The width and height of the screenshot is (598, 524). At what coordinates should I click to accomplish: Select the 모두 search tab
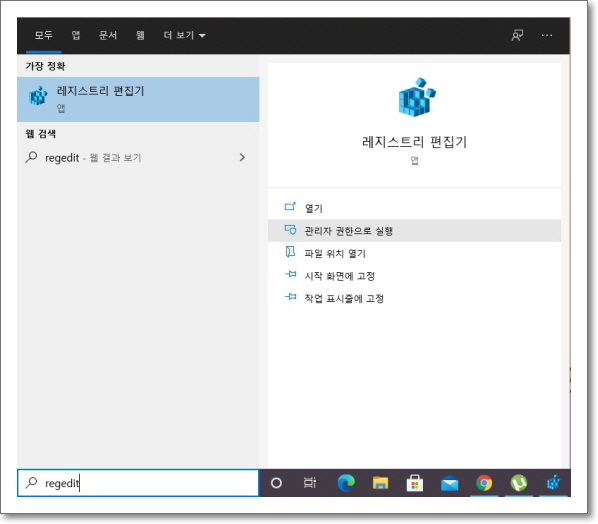[x=43, y=35]
